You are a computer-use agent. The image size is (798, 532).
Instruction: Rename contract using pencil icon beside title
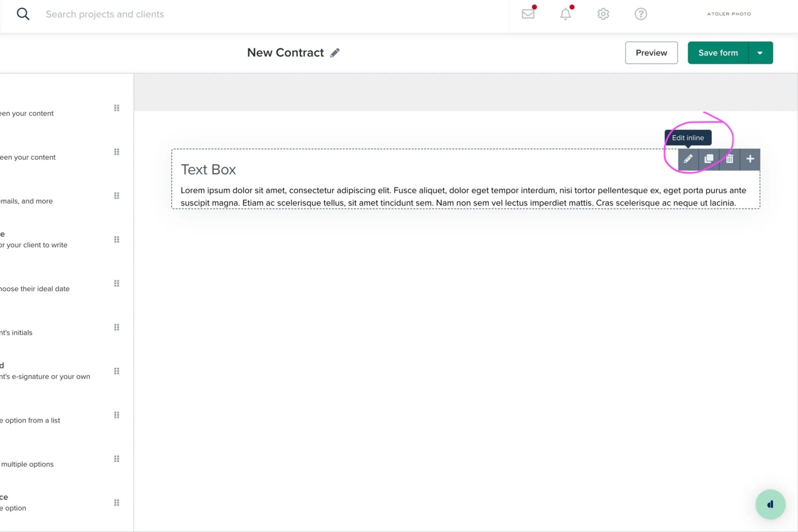(335, 53)
